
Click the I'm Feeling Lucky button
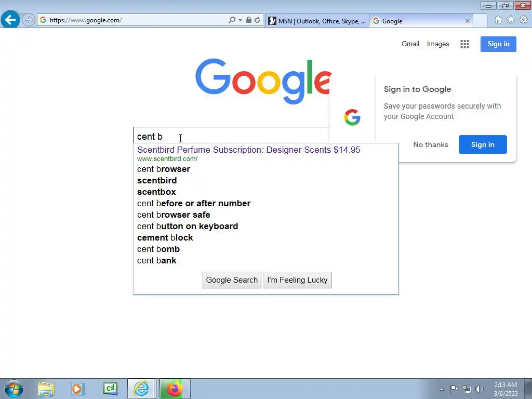tap(297, 280)
